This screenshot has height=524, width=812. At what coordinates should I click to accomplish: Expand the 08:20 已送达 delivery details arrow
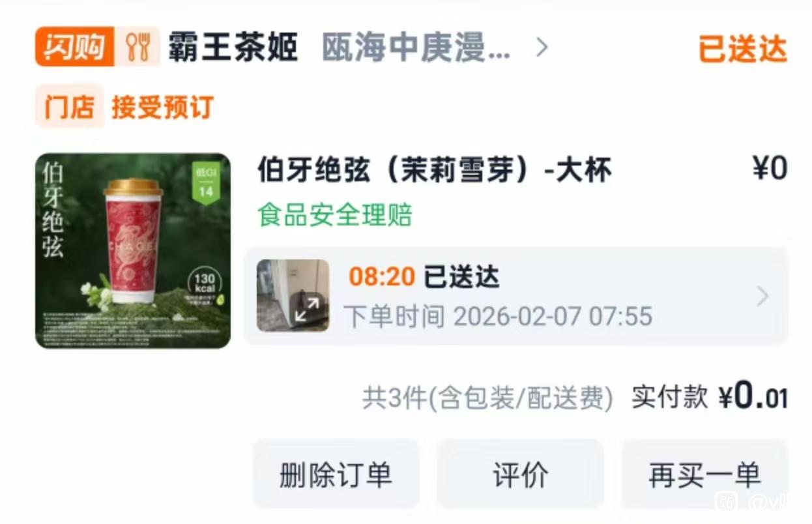click(762, 297)
